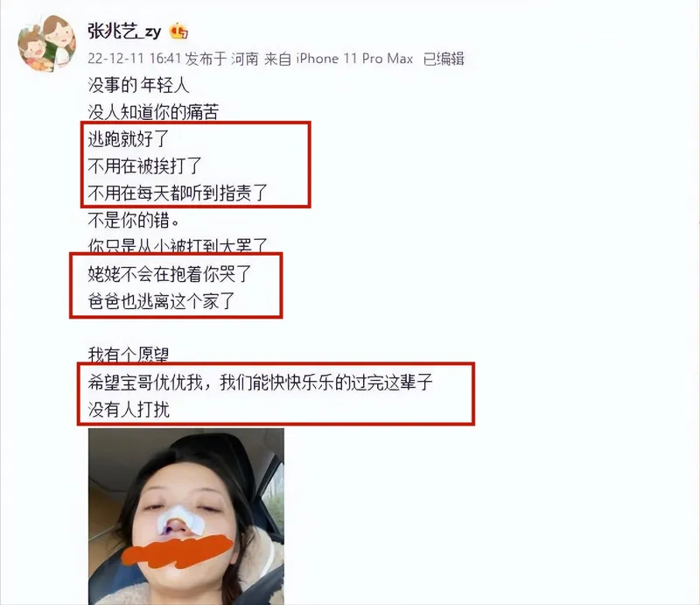Open the poster's cartoon profile avatar

(46, 44)
